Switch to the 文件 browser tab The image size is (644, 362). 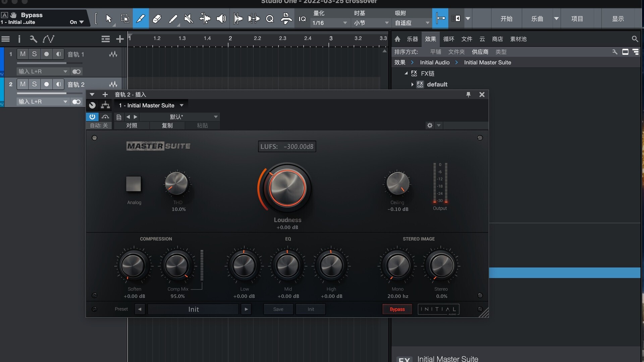click(467, 39)
